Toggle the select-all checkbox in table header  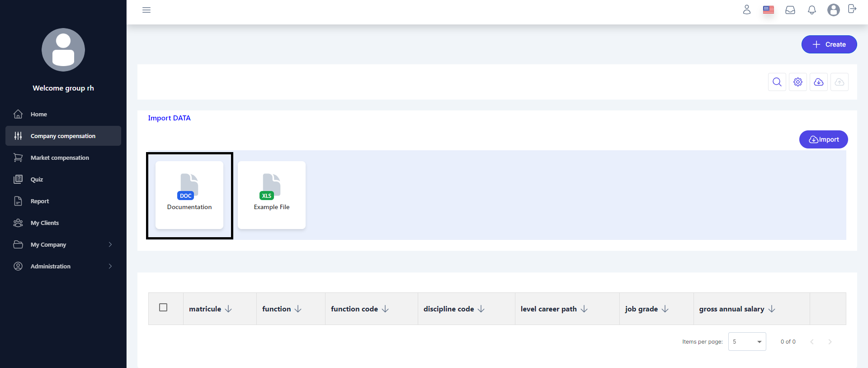pyautogui.click(x=163, y=307)
